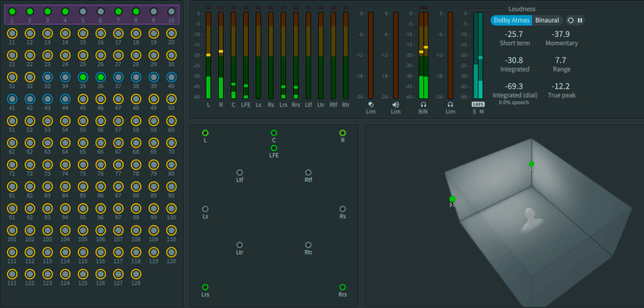Select object input 73
Viewport: 644px width, 308px height.
point(47,164)
